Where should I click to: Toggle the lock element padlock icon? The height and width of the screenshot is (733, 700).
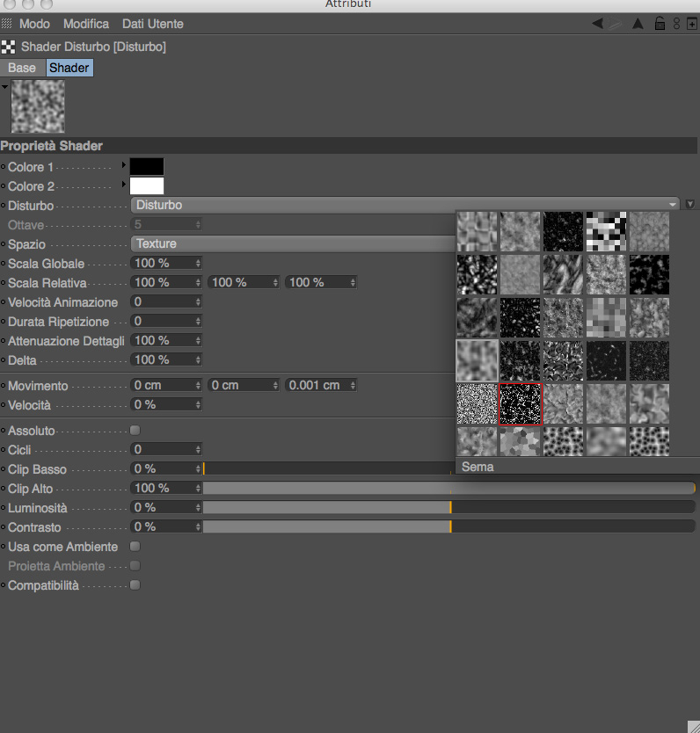point(660,24)
